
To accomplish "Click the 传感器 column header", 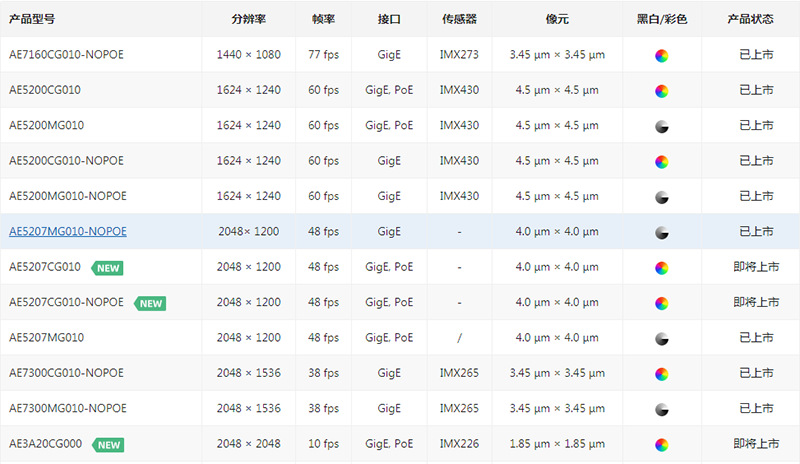I will pyautogui.click(x=459, y=19).
